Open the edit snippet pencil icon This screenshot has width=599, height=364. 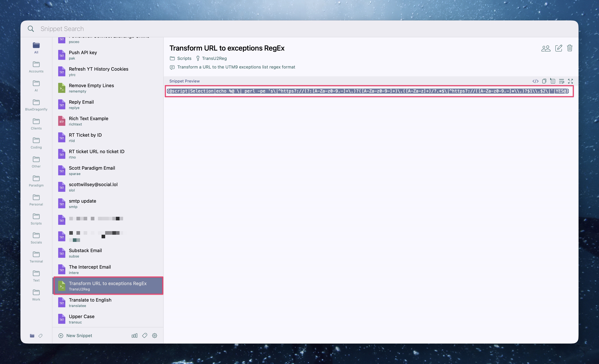point(559,48)
